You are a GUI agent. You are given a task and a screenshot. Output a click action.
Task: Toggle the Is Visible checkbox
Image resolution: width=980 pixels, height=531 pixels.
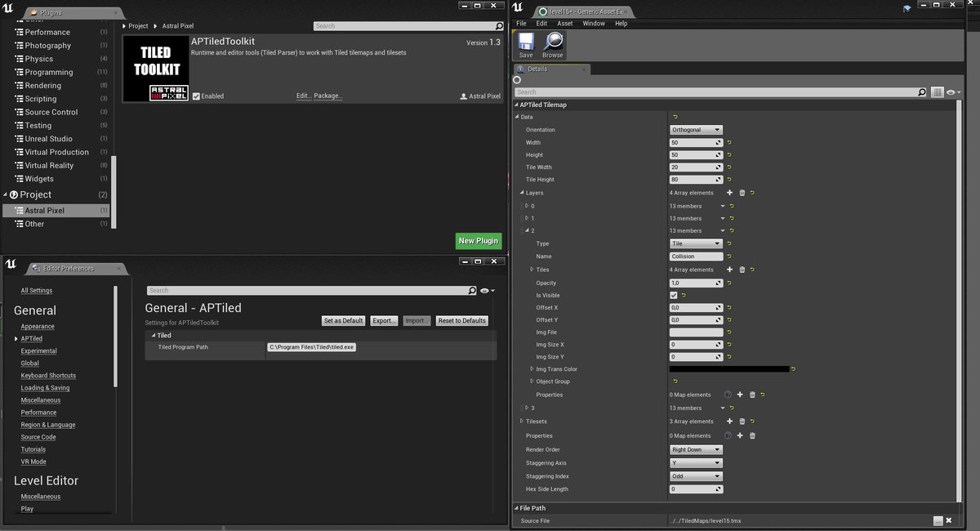(673, 295)
